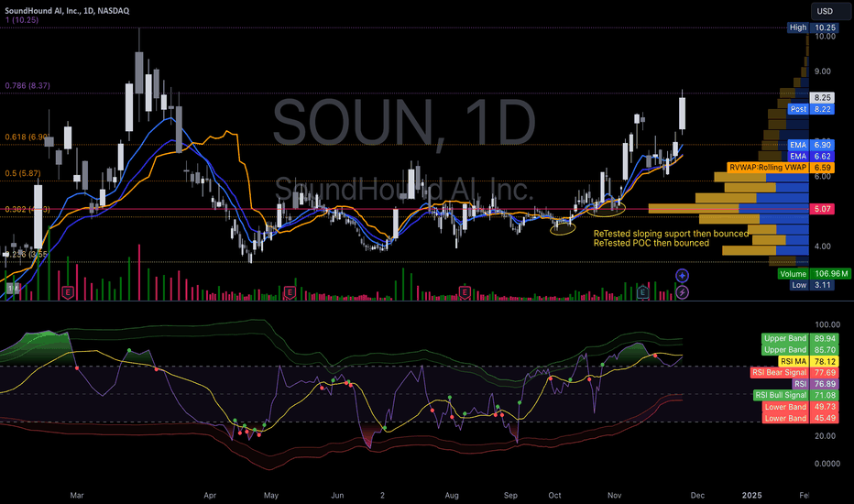
Task: Click the earnings marker near May
Action: (x=290, y=292)
